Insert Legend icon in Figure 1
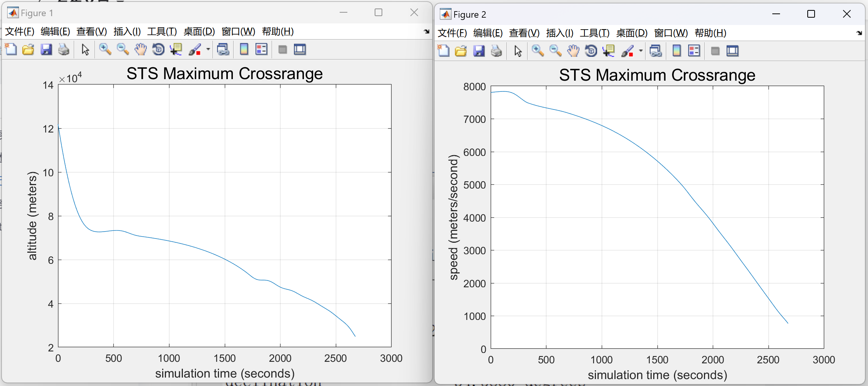 (261, 50)
